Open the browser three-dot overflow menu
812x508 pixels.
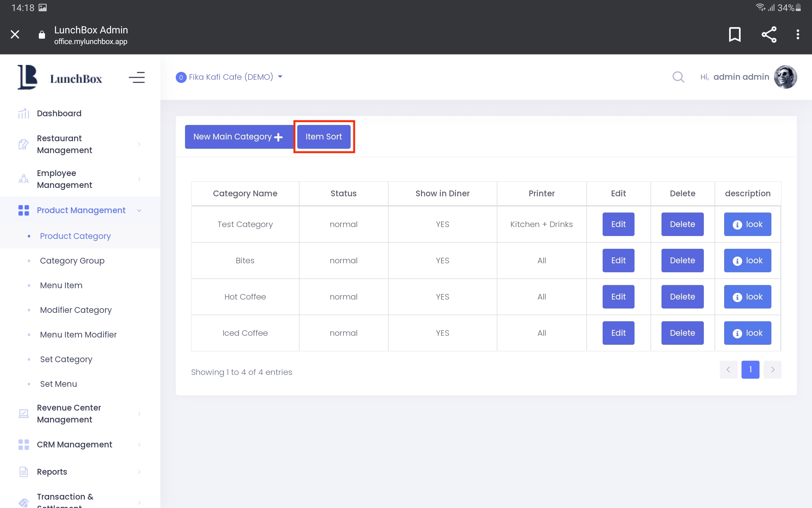tap(797, 34)
